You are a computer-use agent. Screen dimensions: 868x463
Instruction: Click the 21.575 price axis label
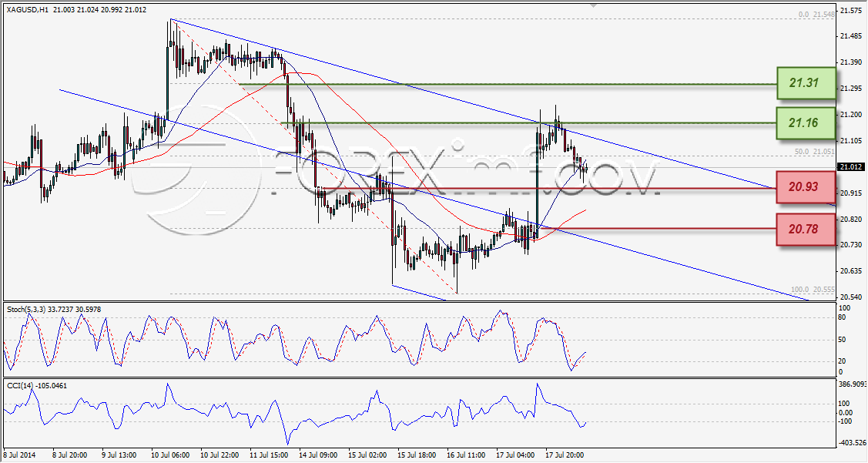[x=851, y=11]
